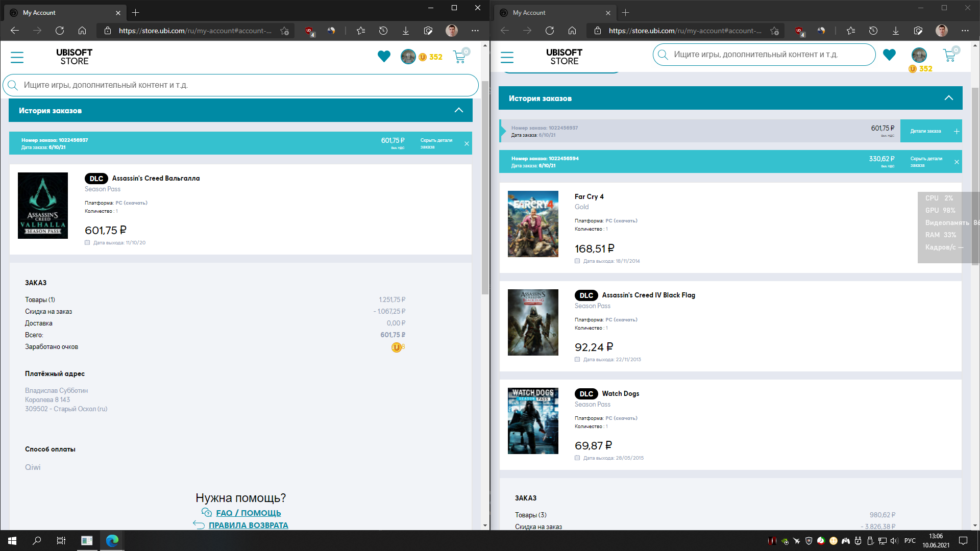The width and height of the screenshot is (980, 551).
Task: Click Ubisoft Store logo in left window
Action: coord(74,57)
